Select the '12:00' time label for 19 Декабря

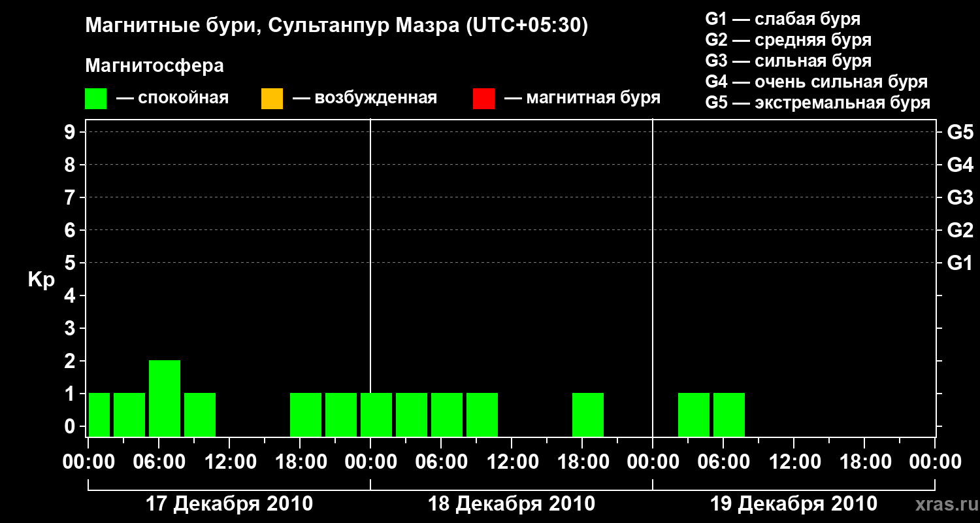click(x=794, y=462)
